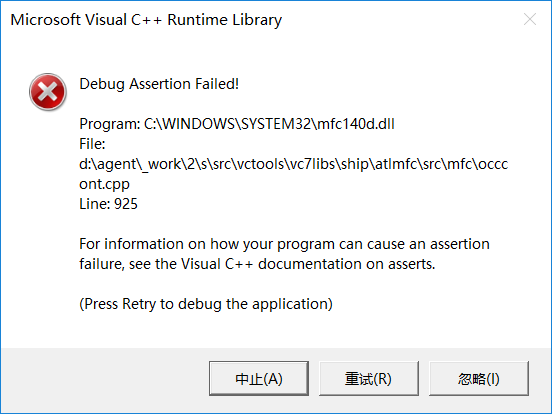Click the File: label
The width and height of the screenshot is (552, 414).
tap(92, 144)
